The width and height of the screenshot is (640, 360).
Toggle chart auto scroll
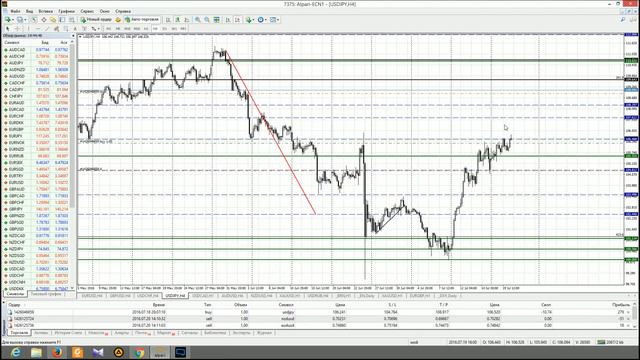227,20
